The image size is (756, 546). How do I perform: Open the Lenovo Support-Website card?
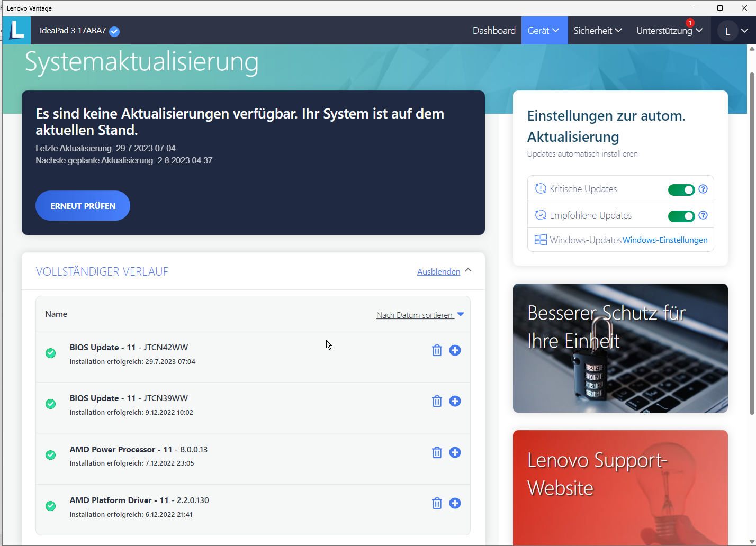click(x=620, y=487)
